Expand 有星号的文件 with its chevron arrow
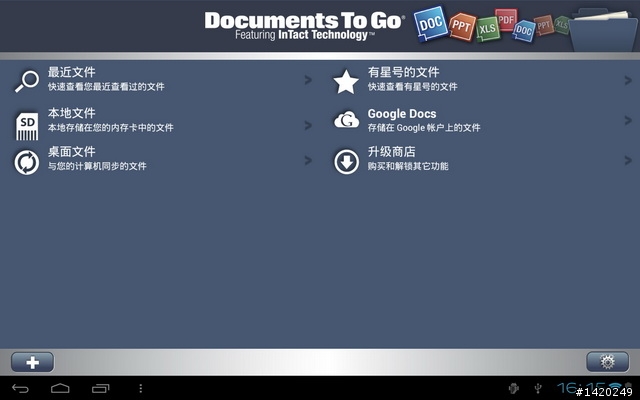This screenshot has height=400, width=640. point(628,80)
